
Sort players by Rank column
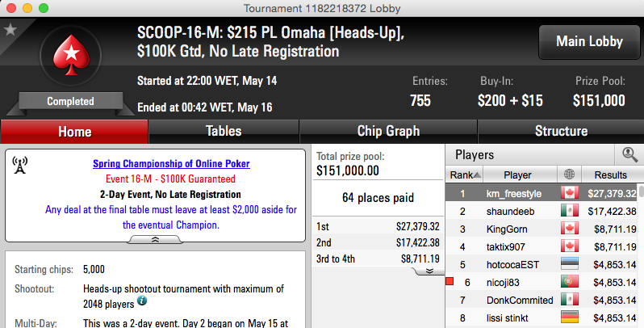(465, 175)
